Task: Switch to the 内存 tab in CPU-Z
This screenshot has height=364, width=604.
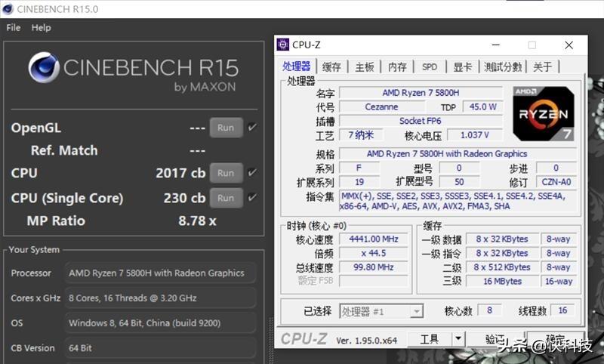Action: point(397,67)
